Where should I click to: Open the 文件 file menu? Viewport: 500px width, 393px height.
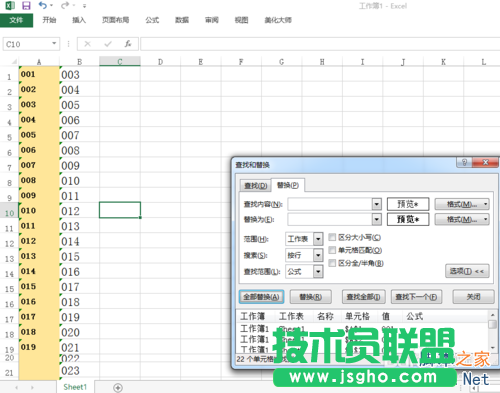16,20
